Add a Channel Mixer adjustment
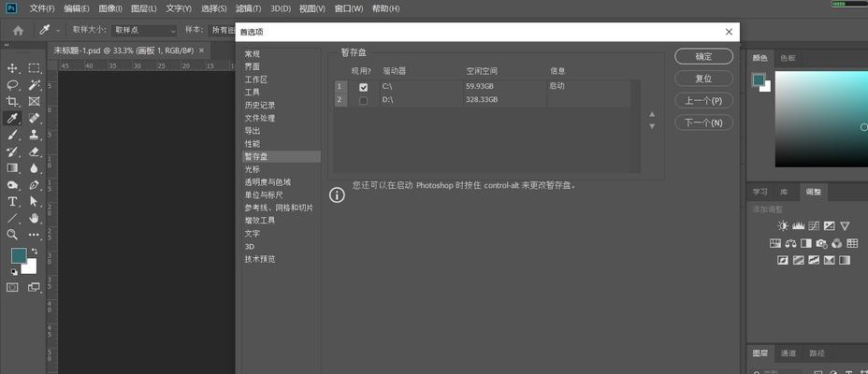The image size is (868, 374). (837, 243)
